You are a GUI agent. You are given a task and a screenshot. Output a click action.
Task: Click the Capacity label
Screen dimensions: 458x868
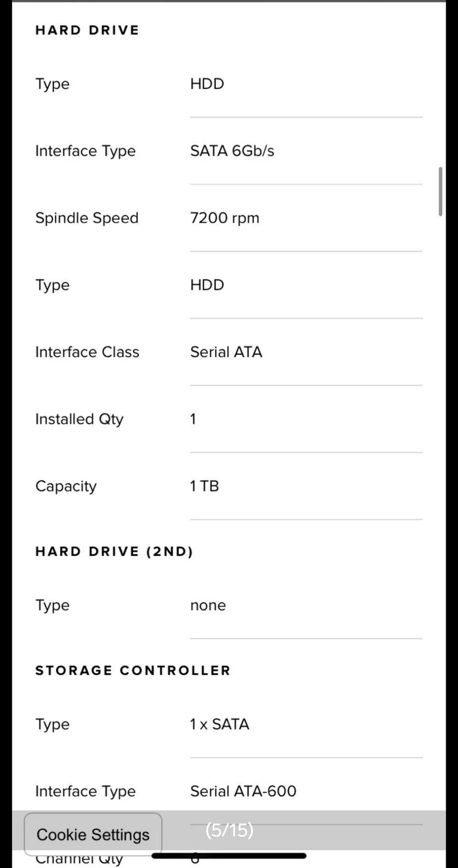[x=66, y=486]
